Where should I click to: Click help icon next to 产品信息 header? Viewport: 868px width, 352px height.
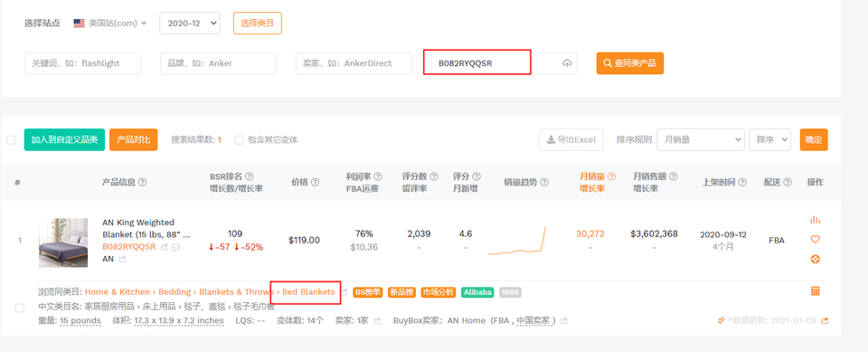click(142, 183)
